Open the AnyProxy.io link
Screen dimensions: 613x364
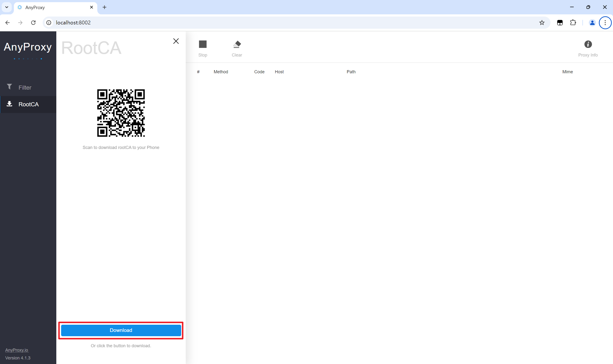[17, 350]
